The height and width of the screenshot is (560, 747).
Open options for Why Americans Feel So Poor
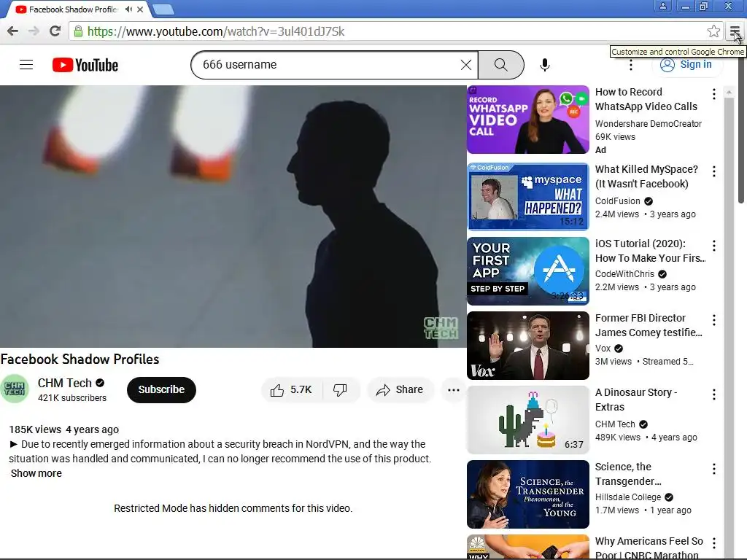(x=713, y=542)
